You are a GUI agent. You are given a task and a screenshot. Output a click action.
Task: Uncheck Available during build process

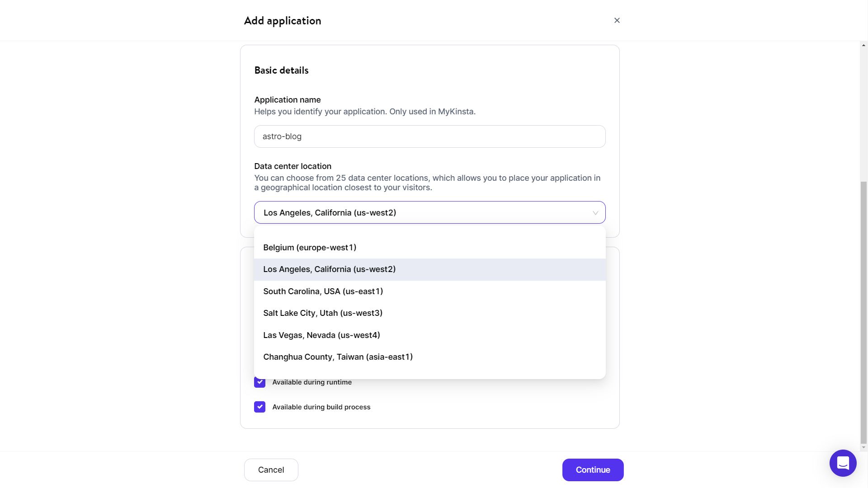coord(259,407)
